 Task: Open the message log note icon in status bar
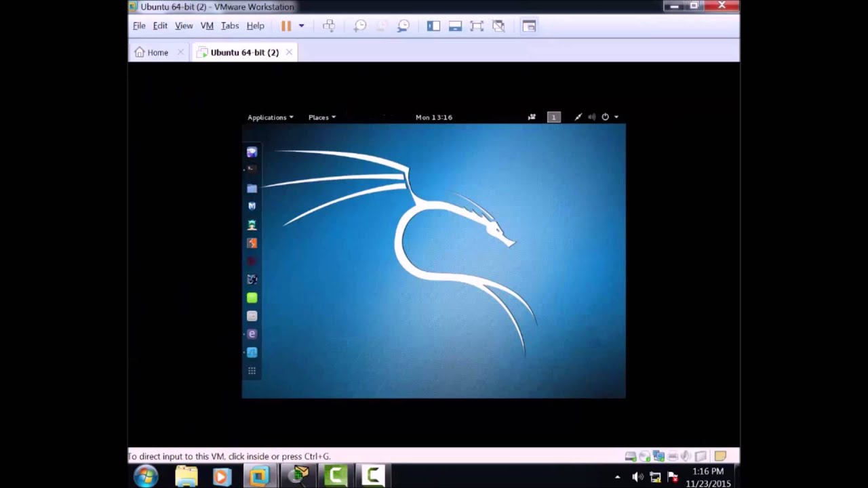click(x=720, y=457)
